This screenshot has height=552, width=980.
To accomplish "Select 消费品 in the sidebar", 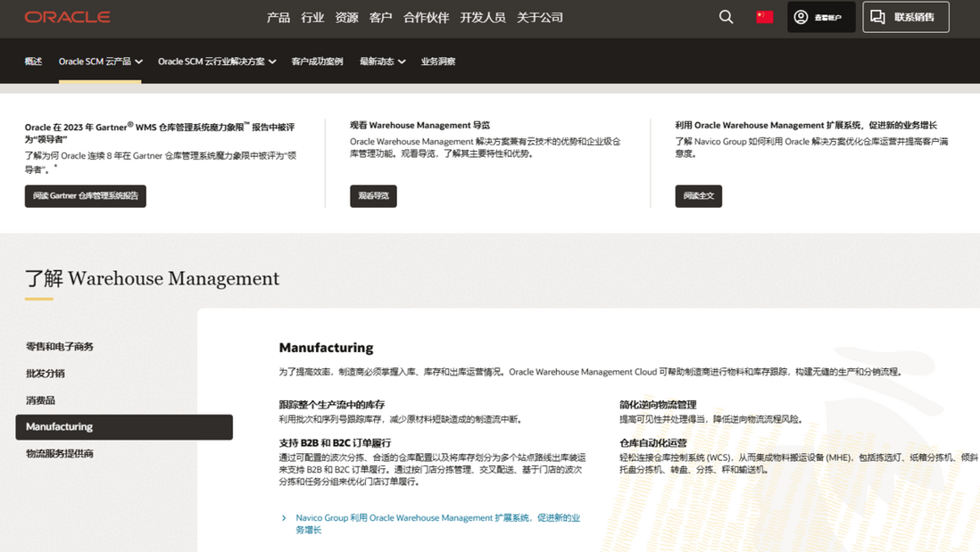I will (x=41, y=400).
